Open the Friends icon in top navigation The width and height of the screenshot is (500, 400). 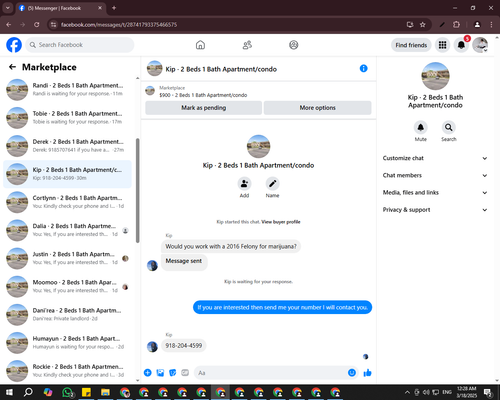[x=247, y=45]
